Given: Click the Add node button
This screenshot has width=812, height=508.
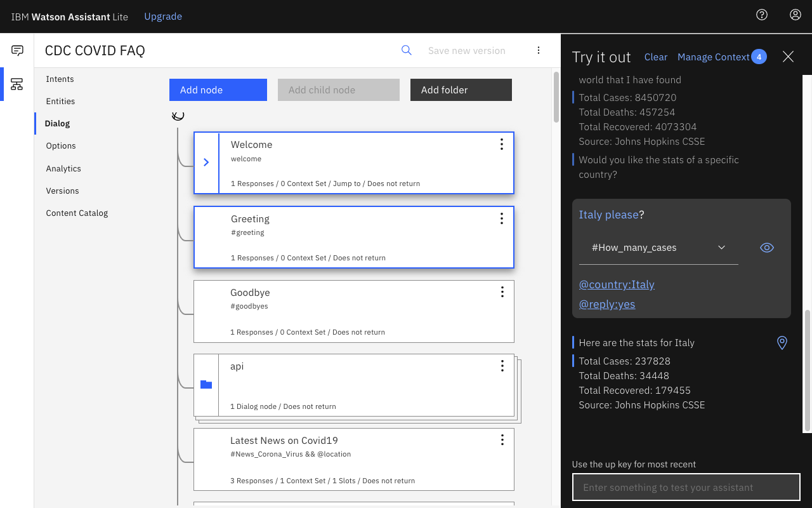Looking at the screenshot, I should pos(218,90).
